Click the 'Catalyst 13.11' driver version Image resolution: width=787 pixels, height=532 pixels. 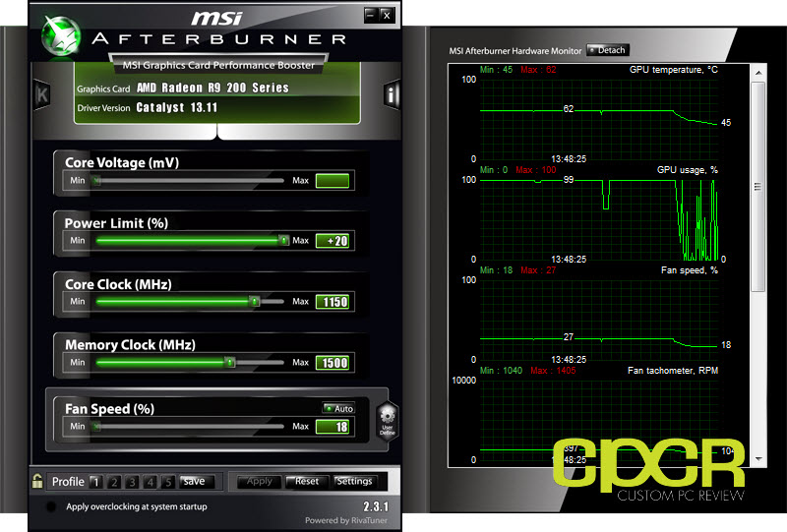pyautogui.click(x=177, y=107)
